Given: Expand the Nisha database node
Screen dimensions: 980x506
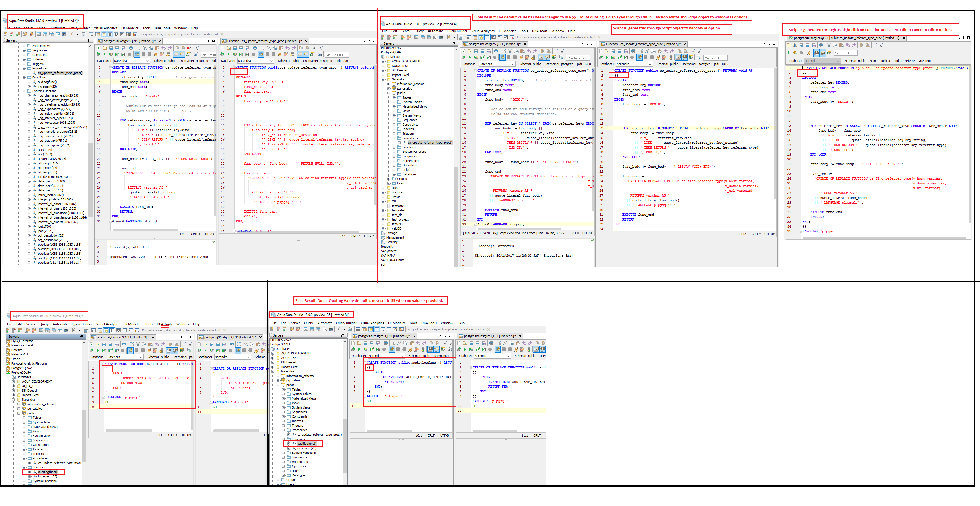Looking at the screenshot, I should [383, 188].
